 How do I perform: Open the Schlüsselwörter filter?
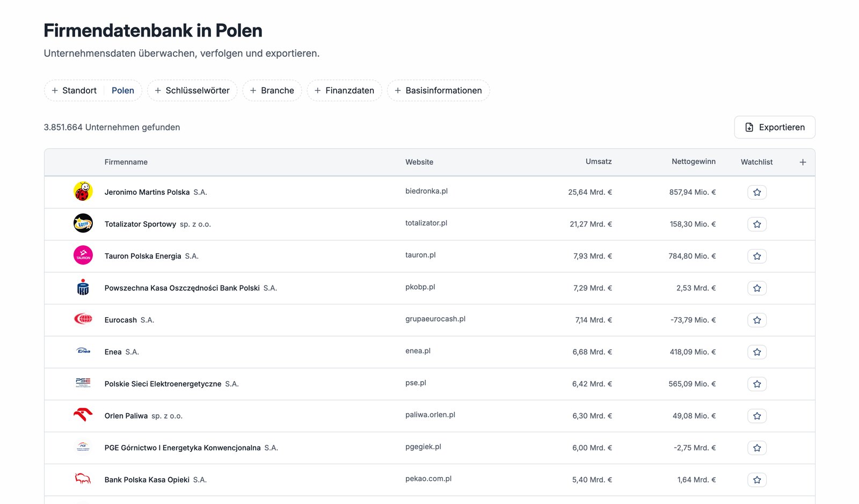(192, 90)
